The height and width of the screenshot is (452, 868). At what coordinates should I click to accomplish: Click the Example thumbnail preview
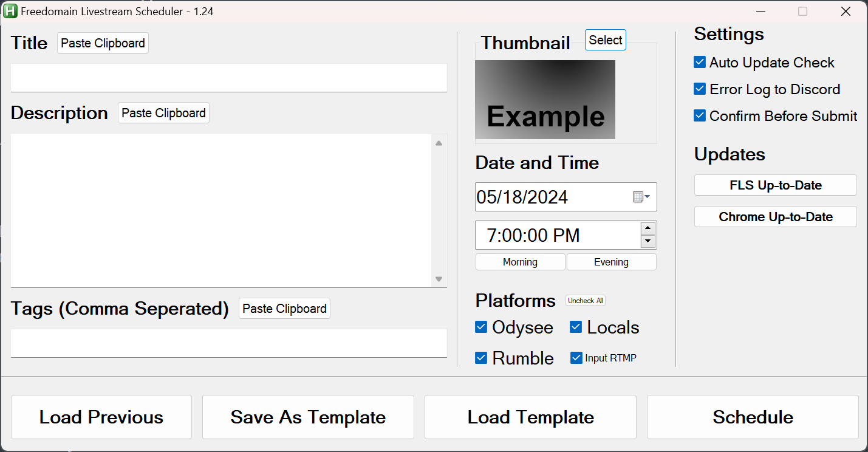click(545, 100)
